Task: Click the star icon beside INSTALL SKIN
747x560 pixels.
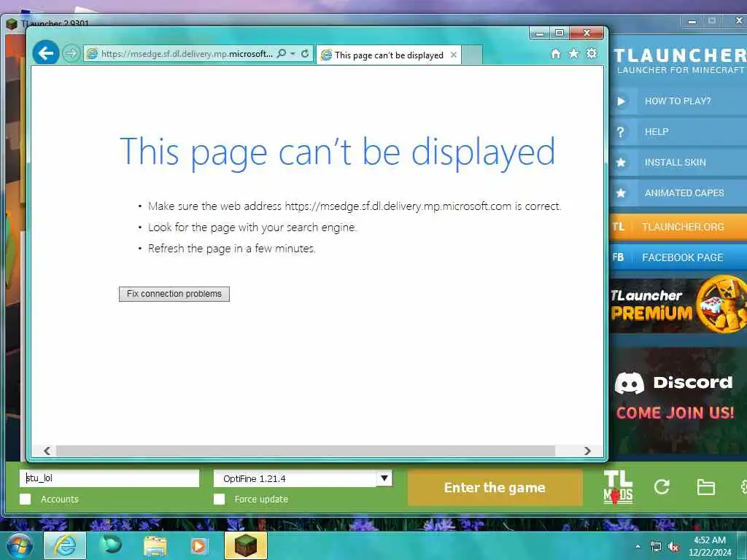Action: click(x=621, y=163)
